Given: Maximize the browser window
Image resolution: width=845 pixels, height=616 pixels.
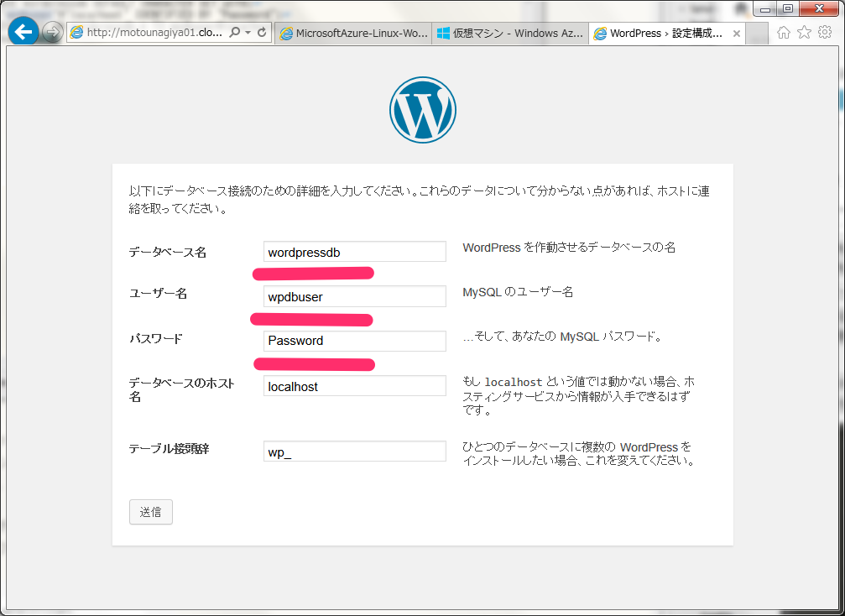Looking at the screenshot, I should 788,8.
